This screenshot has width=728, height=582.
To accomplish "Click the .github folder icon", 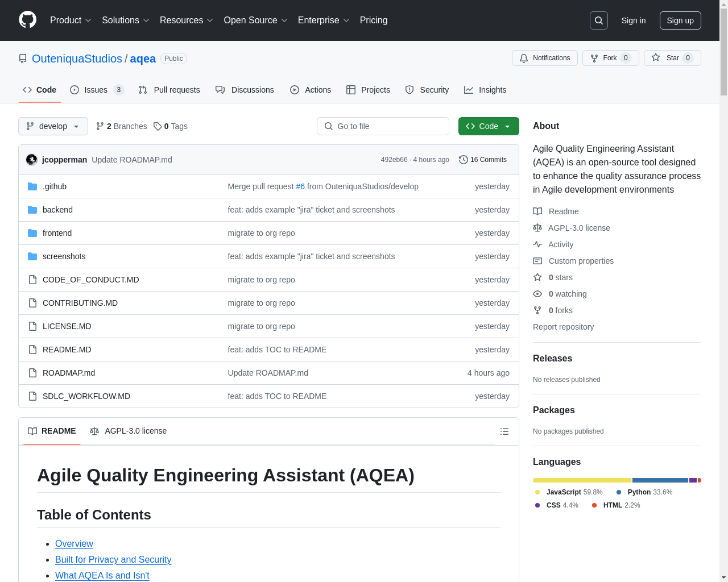I will 32,186.
